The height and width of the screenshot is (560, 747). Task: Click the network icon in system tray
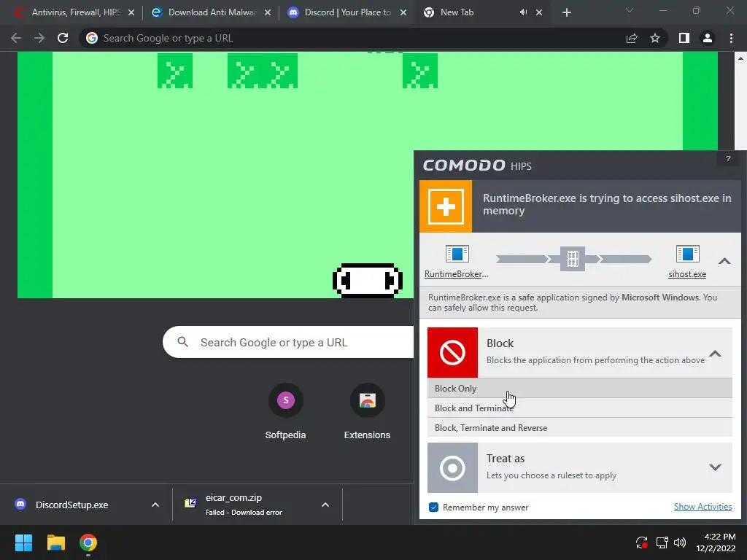point(662,542)
